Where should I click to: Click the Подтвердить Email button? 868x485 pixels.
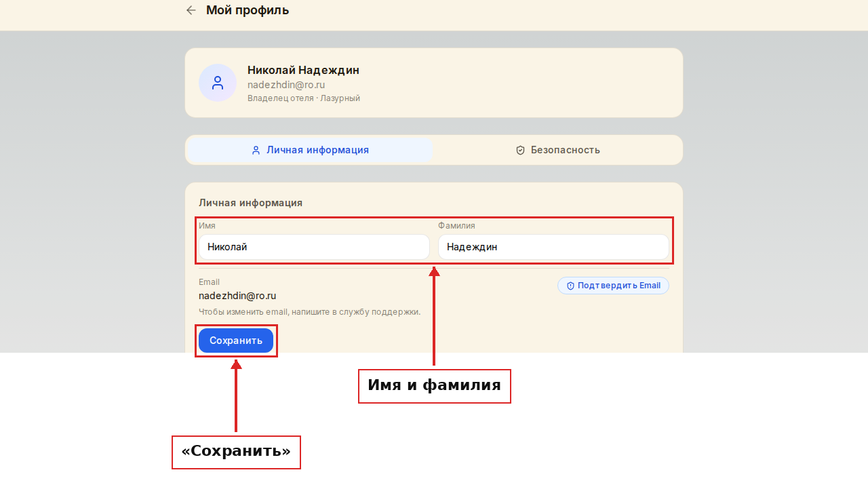[x=613, y=286]
